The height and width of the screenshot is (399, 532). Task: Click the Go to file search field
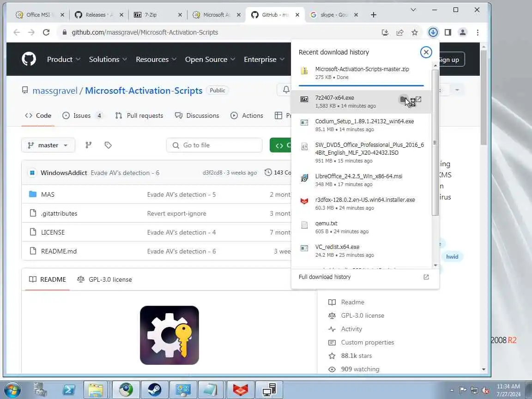(x=214, y=145)
